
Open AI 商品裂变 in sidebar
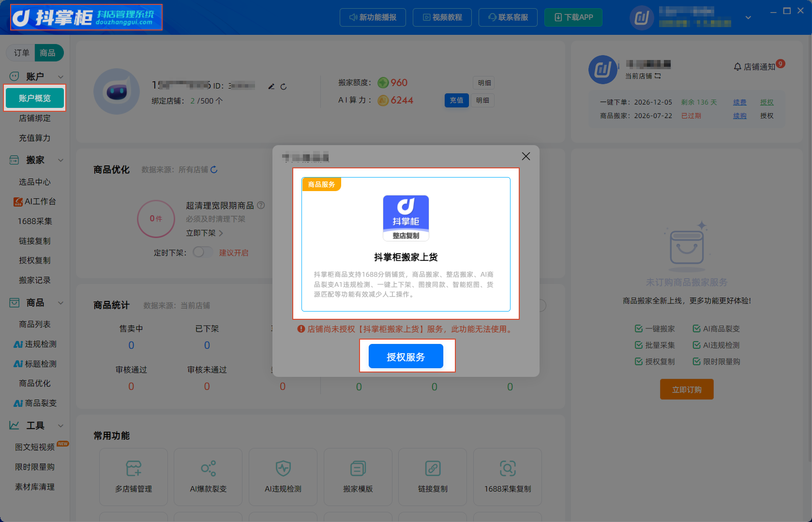tap(35, 403)
